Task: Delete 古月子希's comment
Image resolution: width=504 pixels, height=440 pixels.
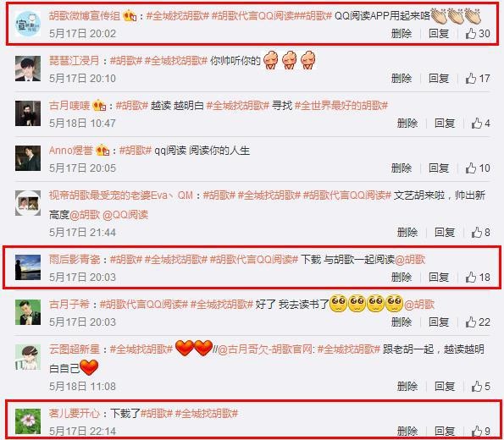Action: (x=402, y=322)
